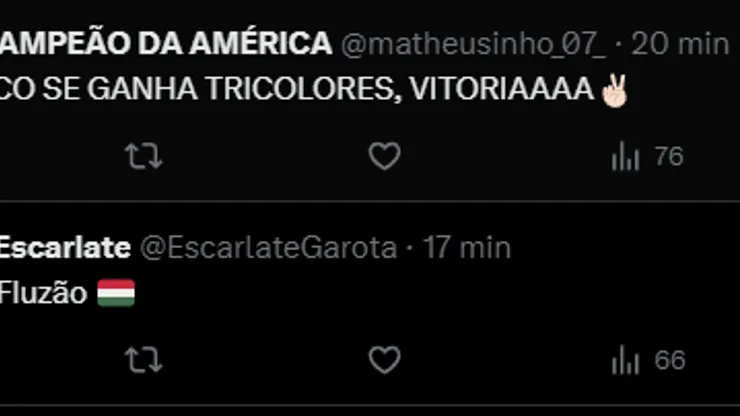Click the victory hand emoji

coord(614,90)
